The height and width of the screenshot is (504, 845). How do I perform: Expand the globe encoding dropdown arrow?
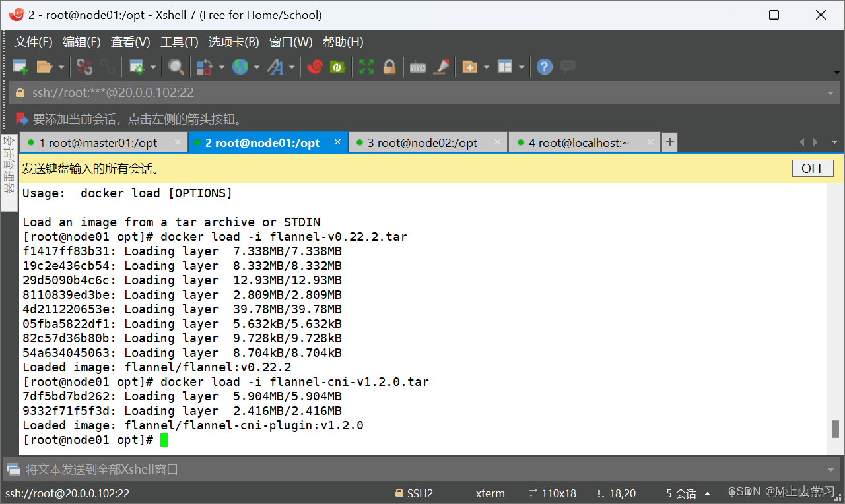(257, 67)
